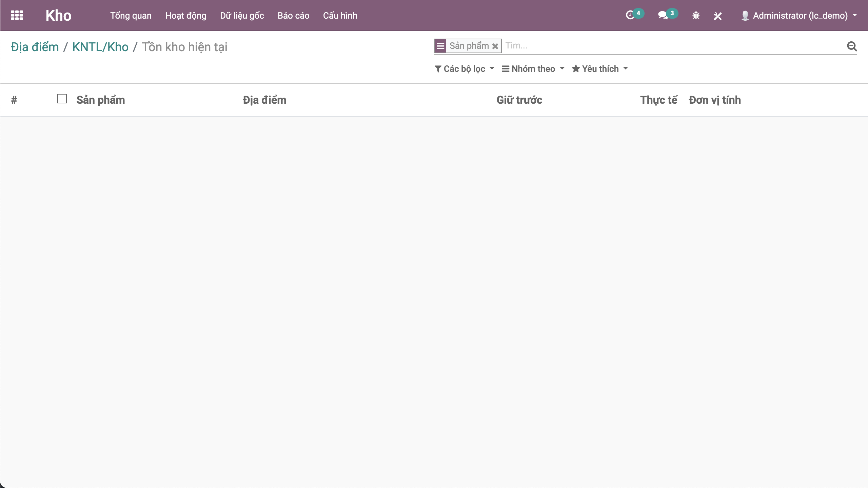This screenshot has height=488, width=868.
Task: Click the debug bug icon
Action: (x=696, y=16)
